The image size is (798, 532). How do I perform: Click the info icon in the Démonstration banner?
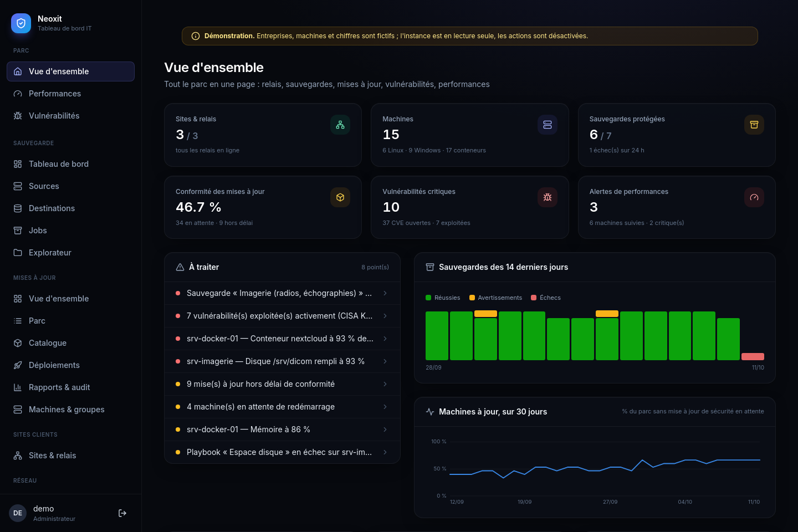click(x=196, y=36)
